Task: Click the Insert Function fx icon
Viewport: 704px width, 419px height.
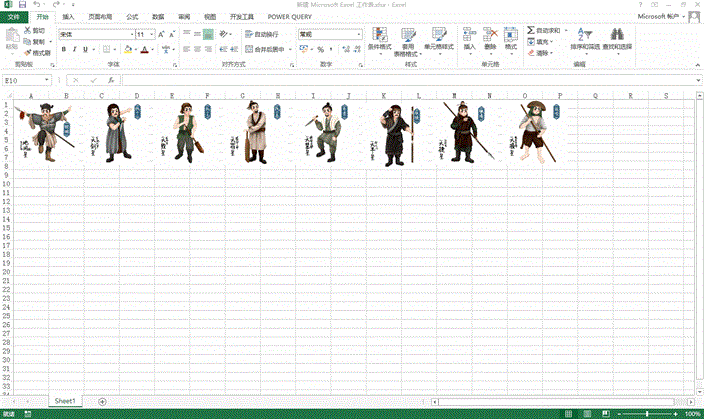Action: pyautogui.click(x=110, y=80)
